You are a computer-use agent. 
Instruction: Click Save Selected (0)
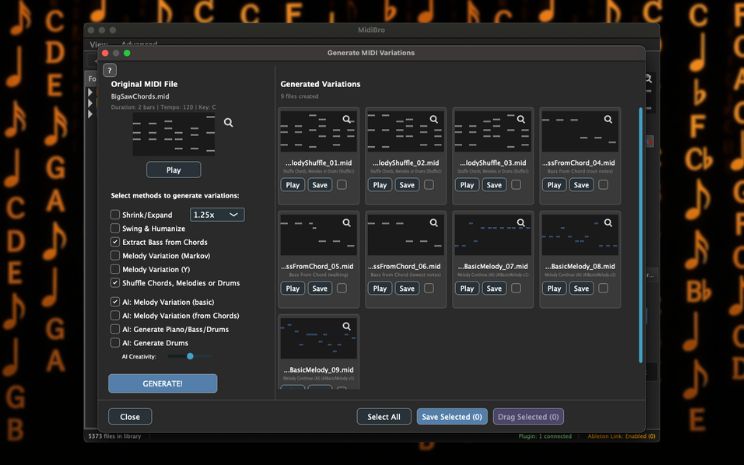[x=452, y=417]
